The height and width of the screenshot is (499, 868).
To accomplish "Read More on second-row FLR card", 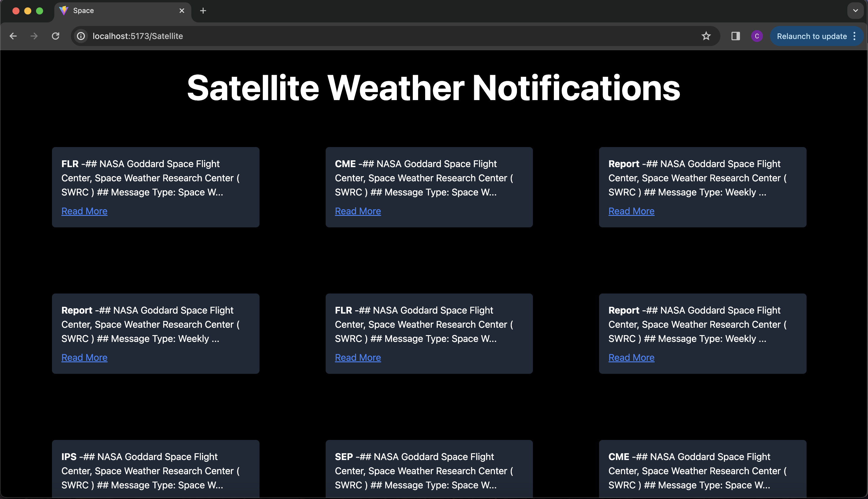I will (x=358, y=358).
